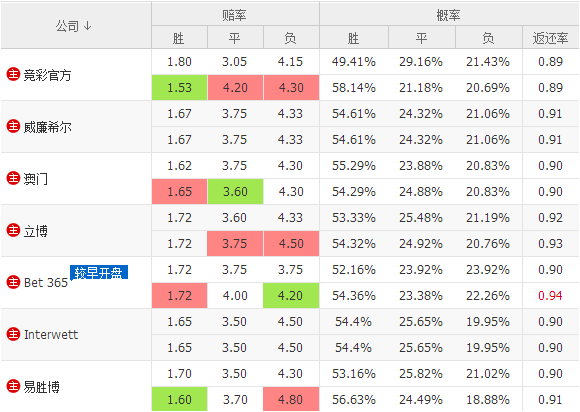Open the 威廉希尔 company link

(47, 127)
